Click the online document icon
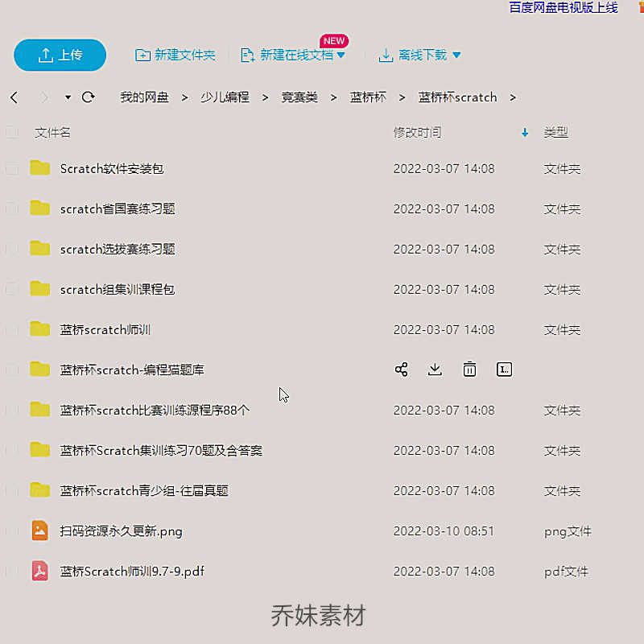The image size is (644, 644). click(x=247, y=55)
